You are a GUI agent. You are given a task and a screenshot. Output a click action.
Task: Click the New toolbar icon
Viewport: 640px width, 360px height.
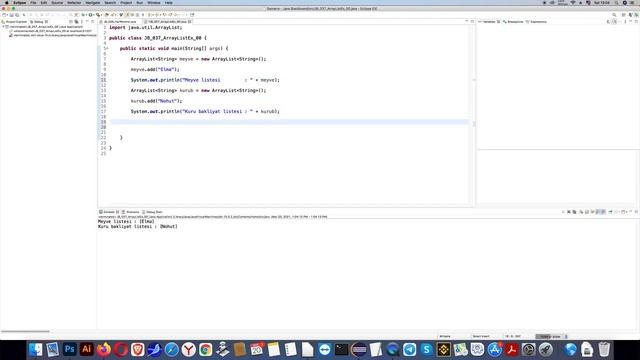coord(4,15)
